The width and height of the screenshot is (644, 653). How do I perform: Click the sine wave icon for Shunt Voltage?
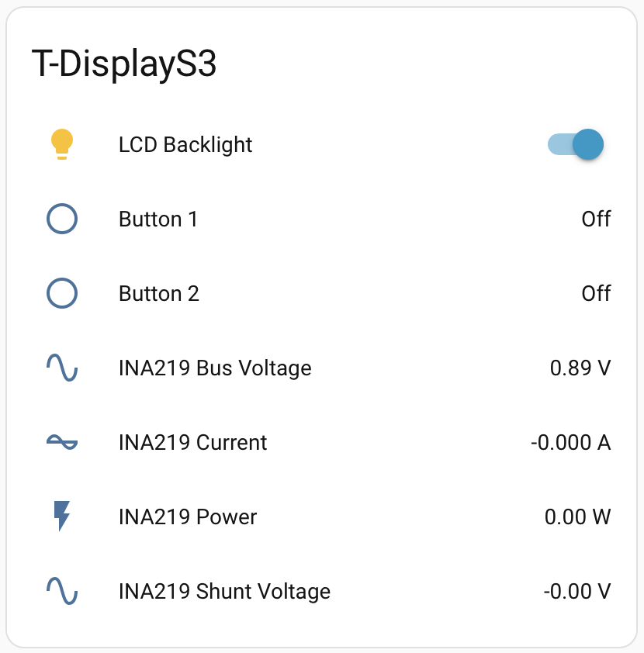click(62, 591)
